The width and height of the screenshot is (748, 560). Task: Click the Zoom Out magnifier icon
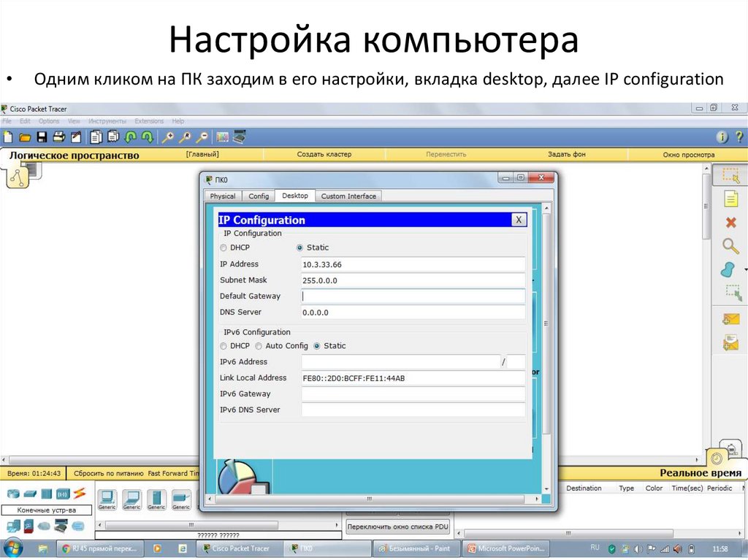tap(202, 137)
